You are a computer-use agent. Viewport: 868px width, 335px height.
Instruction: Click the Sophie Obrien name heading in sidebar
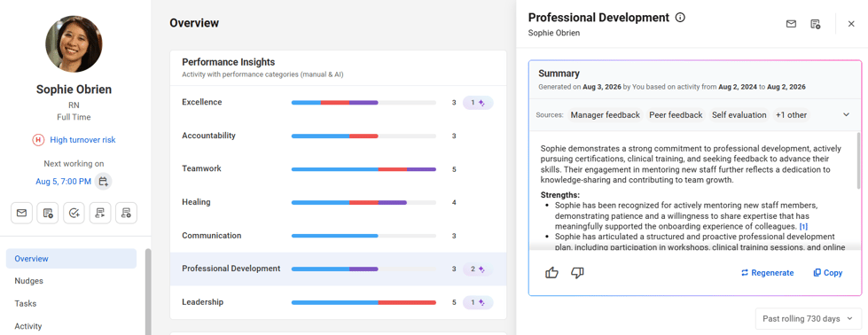pos(74,90)
